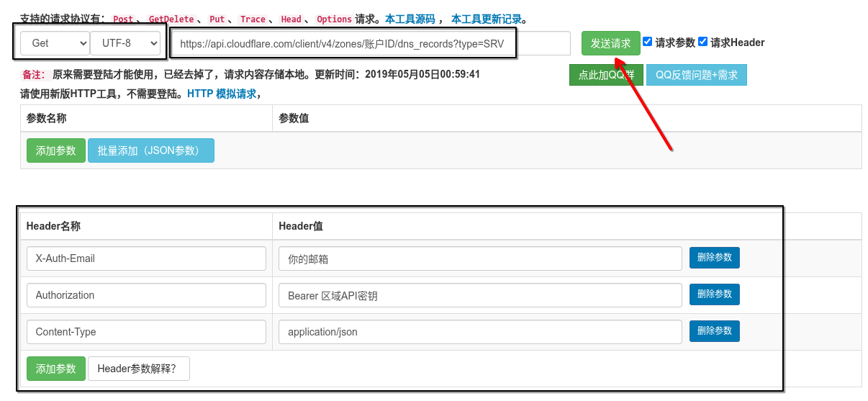
Task: Open the Get request method dropdown
Action: (x=55, y=43)
